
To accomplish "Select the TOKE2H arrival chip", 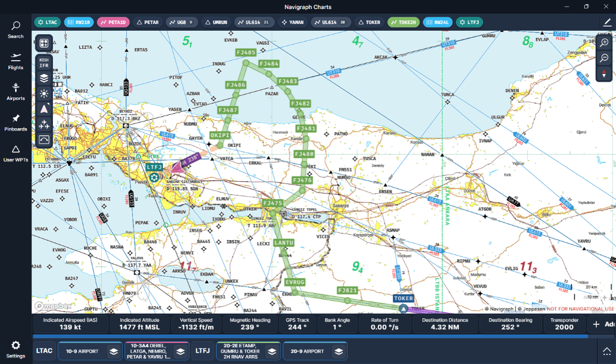I will coord(404,22).
